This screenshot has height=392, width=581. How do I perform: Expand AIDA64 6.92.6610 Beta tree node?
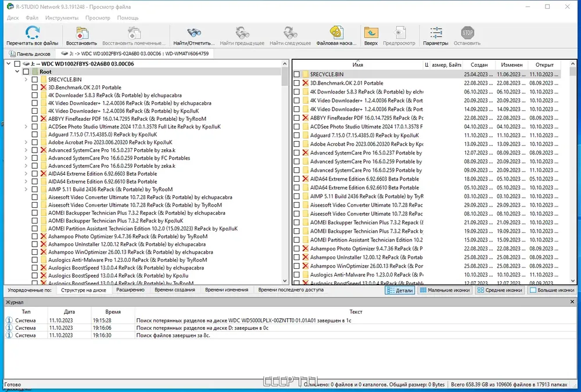[26, 182]
